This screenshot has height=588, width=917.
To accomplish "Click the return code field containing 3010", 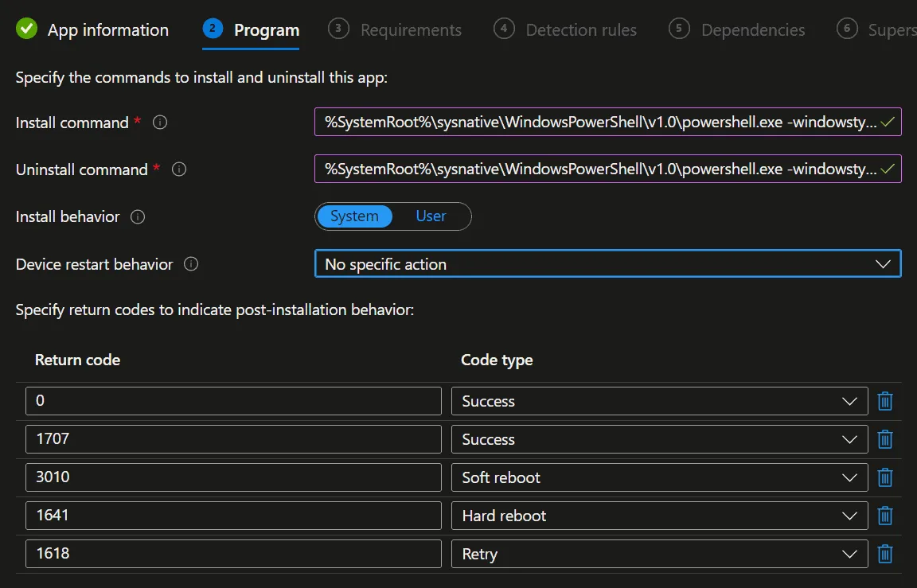I will pyautogui.click(x=233, y=477).
